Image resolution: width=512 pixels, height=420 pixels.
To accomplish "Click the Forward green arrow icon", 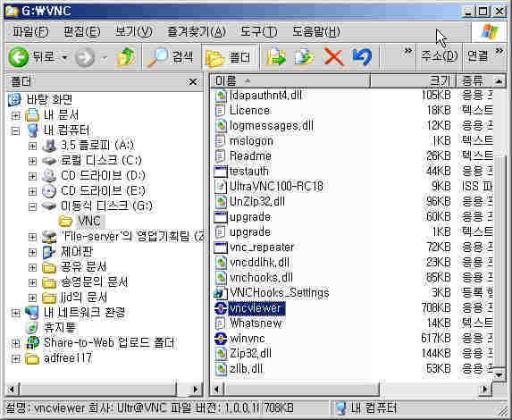I will [x=85, y=58].
